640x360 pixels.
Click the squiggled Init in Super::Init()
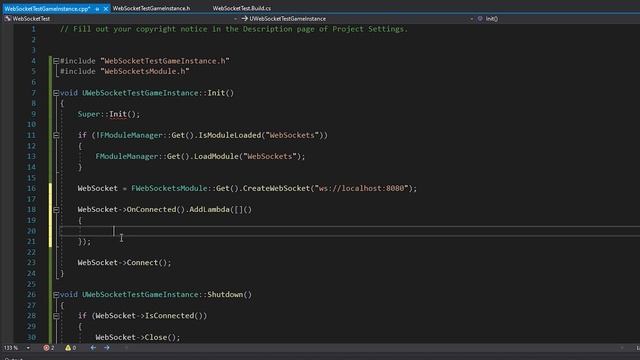pyautogui.click(x=118, y=114)
